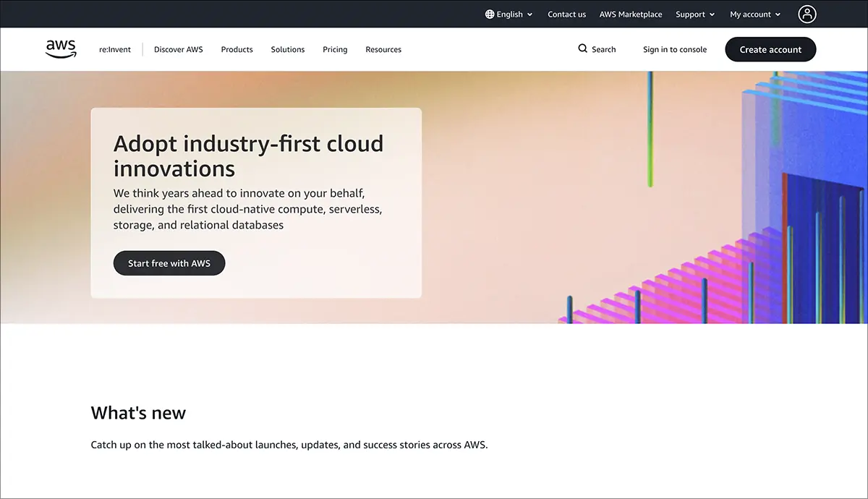Click the "What's new" heading
The height and width of the screenshot is (499, 868).
tap(138, 413)
